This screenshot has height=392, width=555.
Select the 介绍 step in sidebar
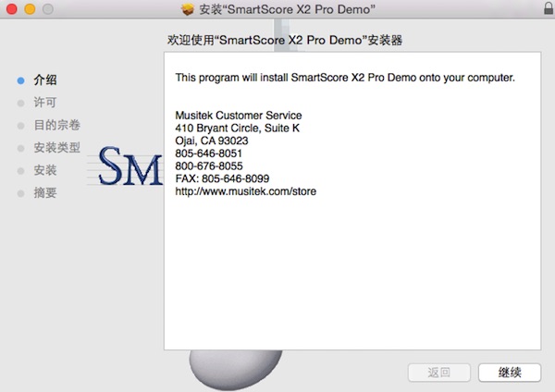pyautogui.click(x=45, y=80)
